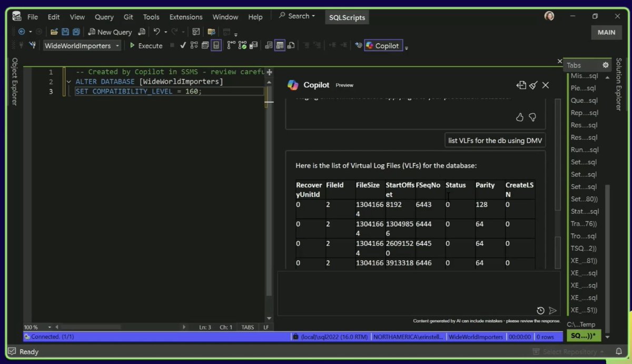Image resolution: width=632 pixels, height=364 pixels.
Task: Switch to Results to Grid mode
Action: [280, 45]
